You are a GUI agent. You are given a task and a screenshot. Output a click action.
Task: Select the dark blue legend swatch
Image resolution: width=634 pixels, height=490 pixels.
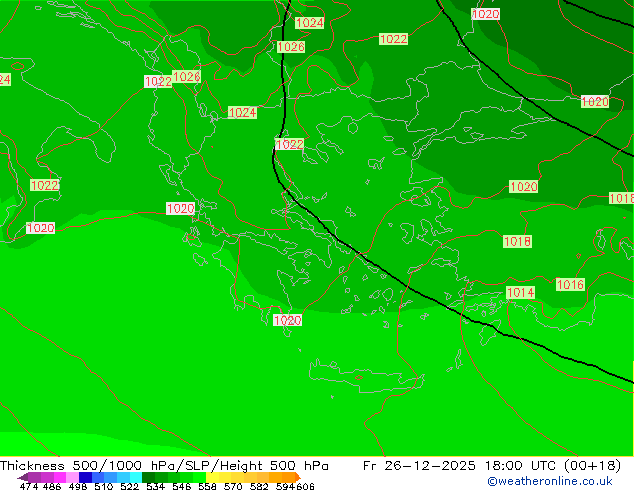pos(85,477)
